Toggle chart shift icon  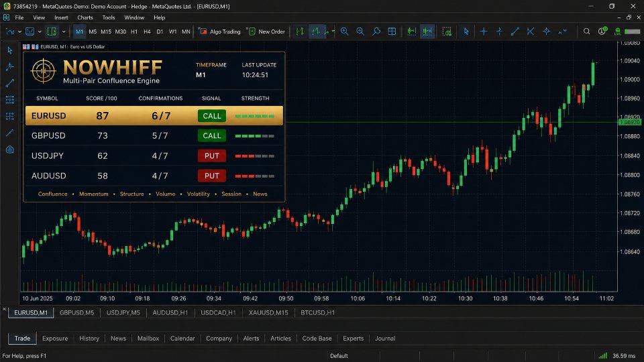(x=427, y=32)
